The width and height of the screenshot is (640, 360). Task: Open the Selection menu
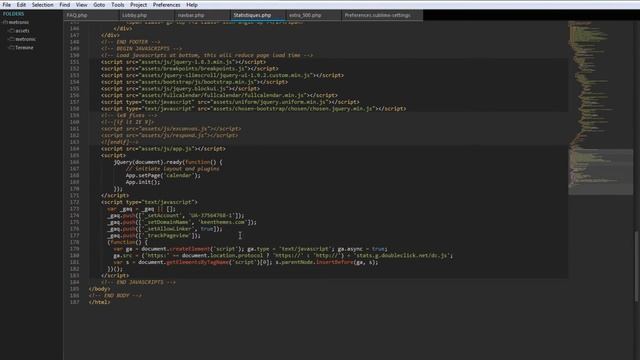42,5
